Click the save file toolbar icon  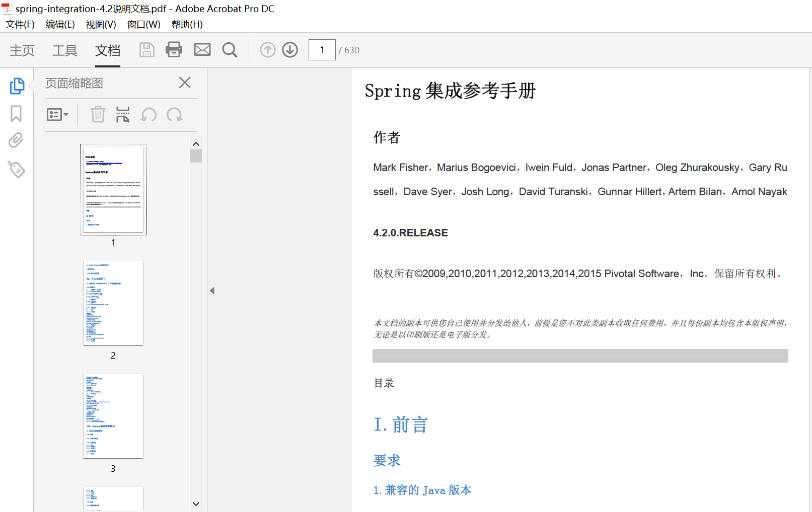[146, 50]
